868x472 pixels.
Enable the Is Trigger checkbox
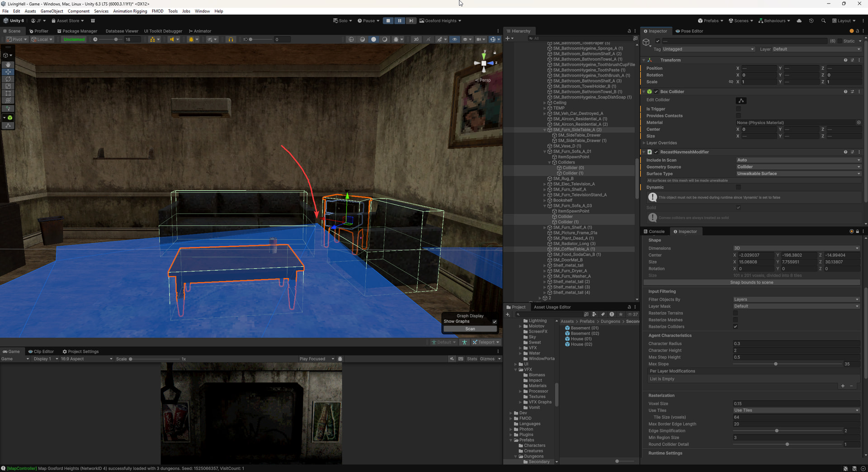[x=738, y=109]
